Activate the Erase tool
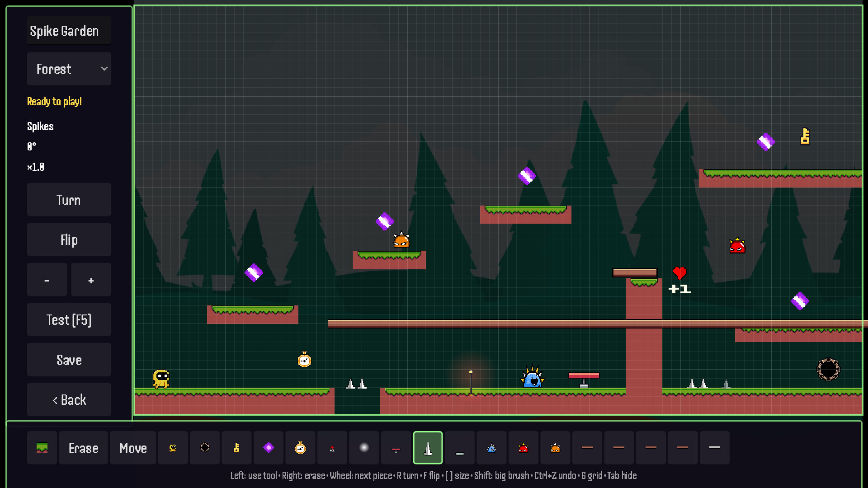Viewport: 868px width, 488px height. click(x=84, y=448)
